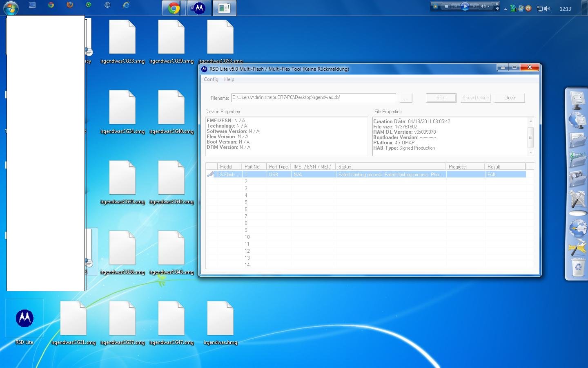Viewport: 588px width, 368px height.
Task: Select the 'Failed flashing process' status cell
Action: coord(391,175)
